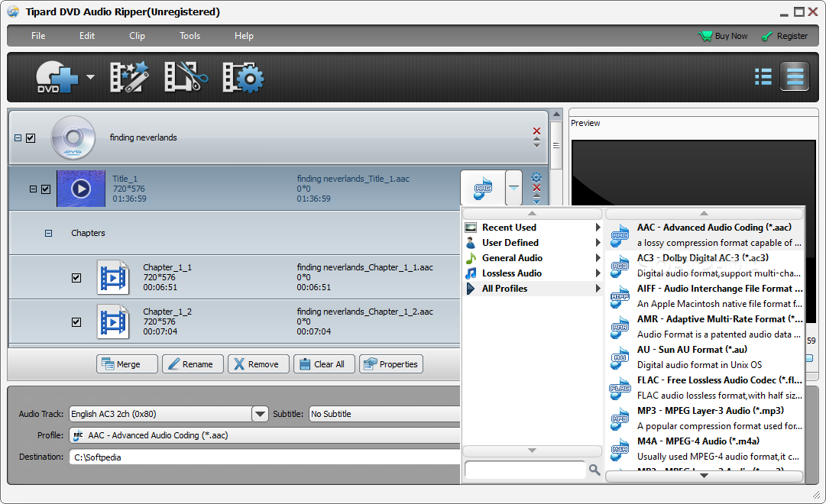The height and width of the screenshot is (504, 826).
Task: Choose AU - Sun AU Format profile
Action: tap(705, 357)
